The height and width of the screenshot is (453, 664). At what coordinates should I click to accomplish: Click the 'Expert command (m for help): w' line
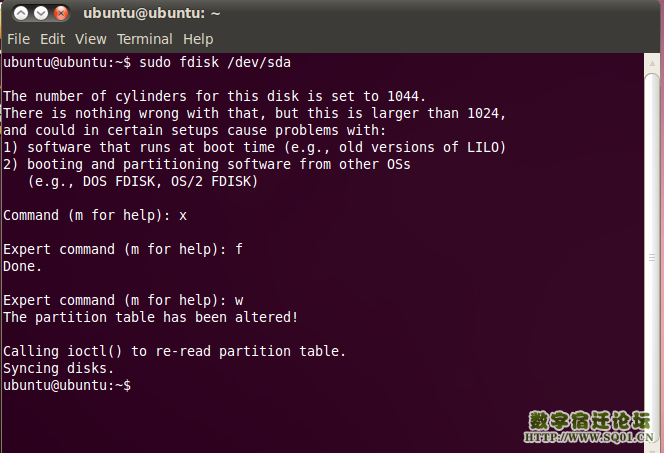(x=123, y=301)
